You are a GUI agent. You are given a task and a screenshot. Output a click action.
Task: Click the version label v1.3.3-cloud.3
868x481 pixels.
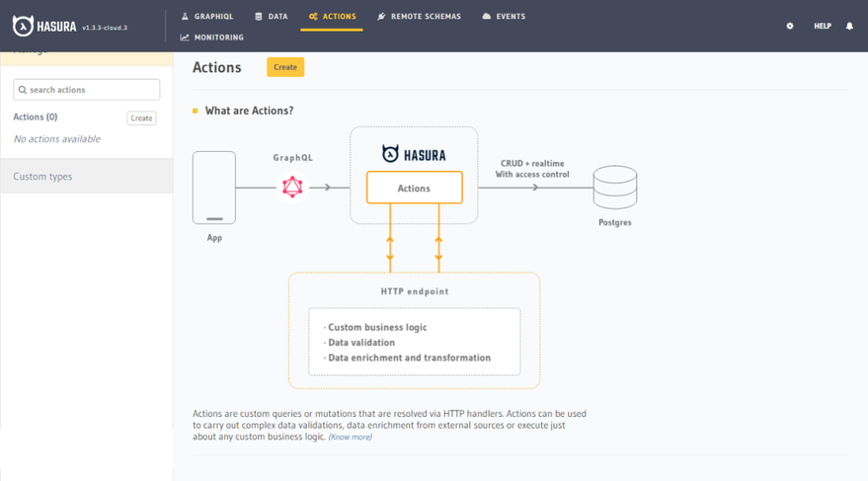coord(105,28)
